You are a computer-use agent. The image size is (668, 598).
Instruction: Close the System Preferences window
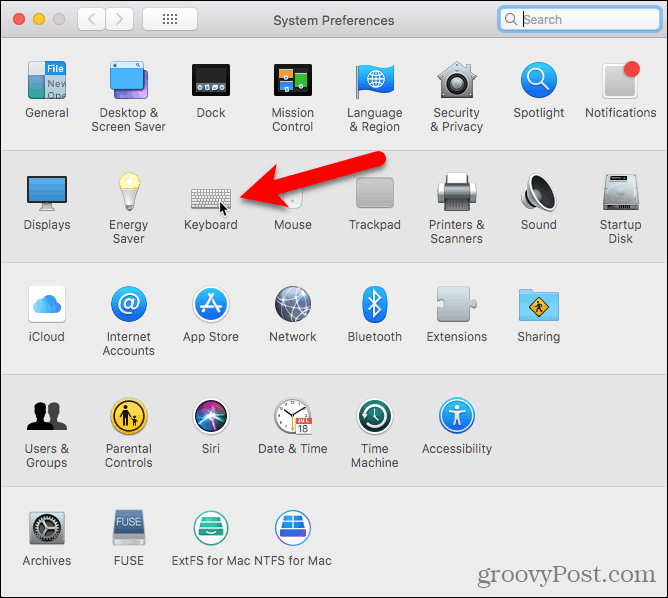tap(19, 19)
